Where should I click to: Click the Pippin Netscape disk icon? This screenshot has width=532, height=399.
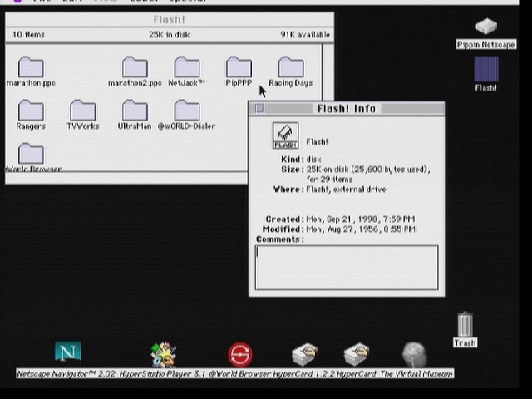[486, 26]
